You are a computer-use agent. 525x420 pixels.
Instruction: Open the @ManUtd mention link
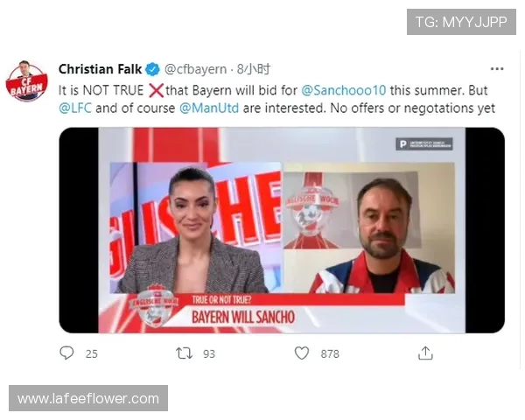click(x=209, y=108)
